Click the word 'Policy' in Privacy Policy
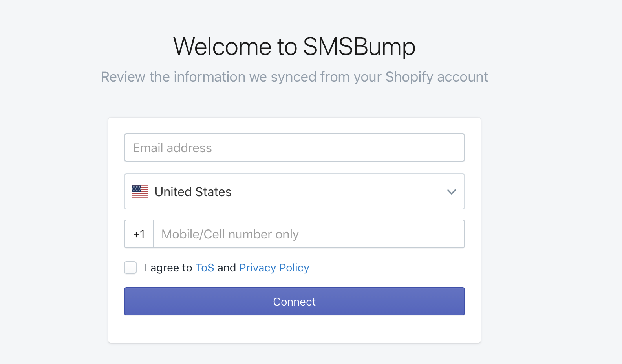The height and width of the screenshot is (364, 622). 294,268
